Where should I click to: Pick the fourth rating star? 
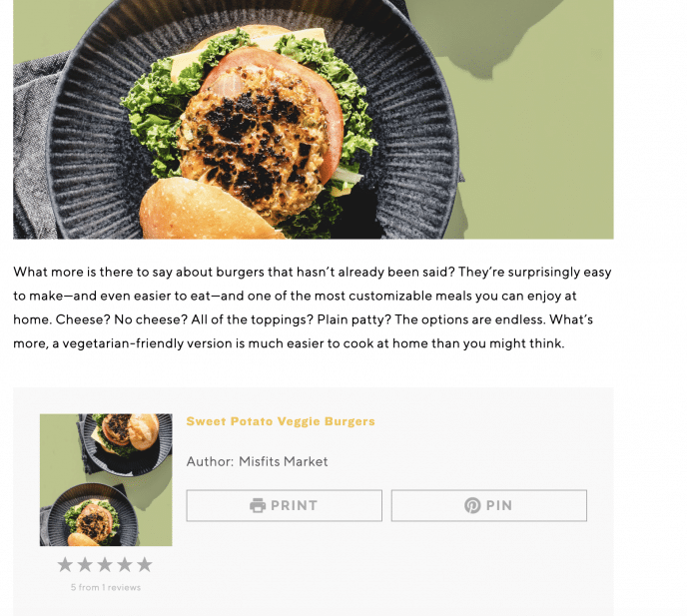pos(125,565)
